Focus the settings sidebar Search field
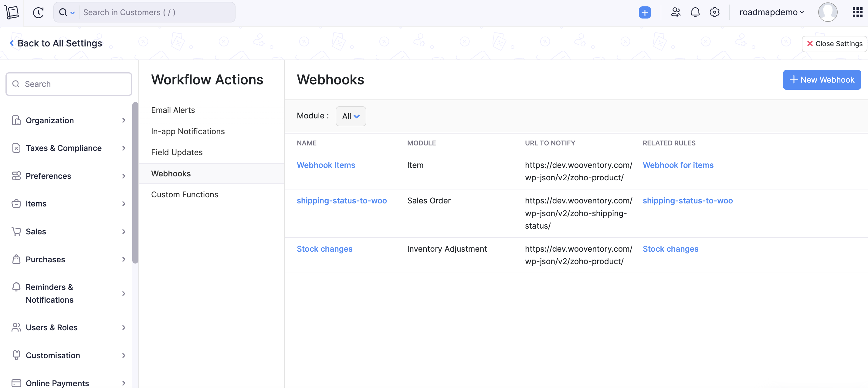This screenshot has width=868, height=388. (x=69, y=84)
